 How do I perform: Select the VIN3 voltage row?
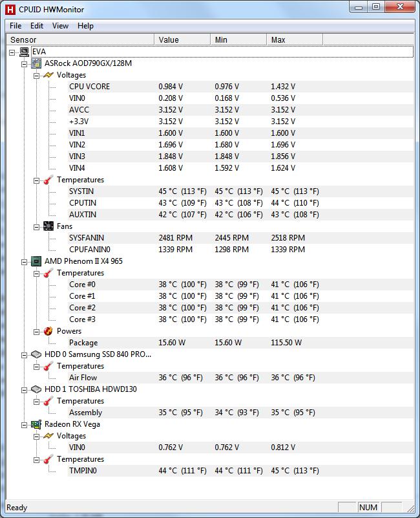(240, 156)
